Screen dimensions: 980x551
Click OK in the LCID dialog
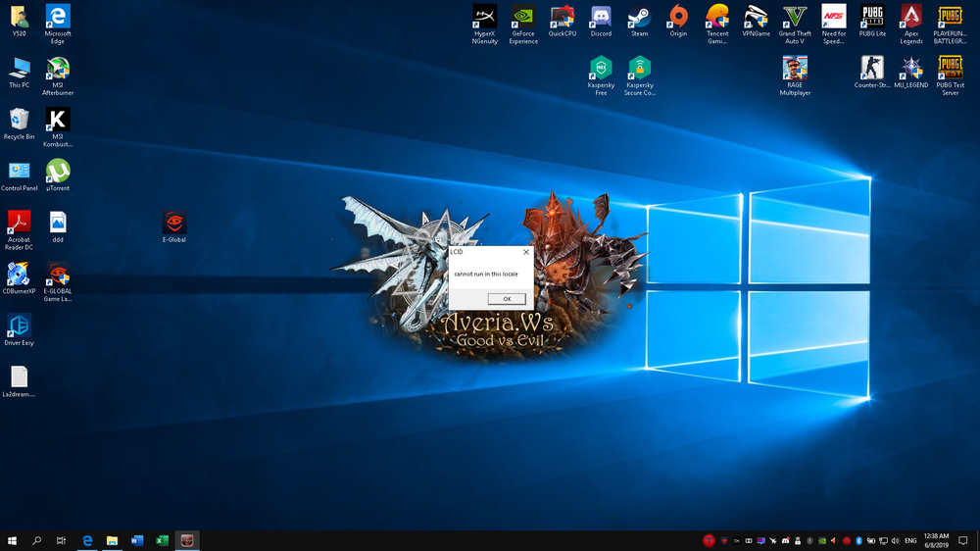(507, 299)
